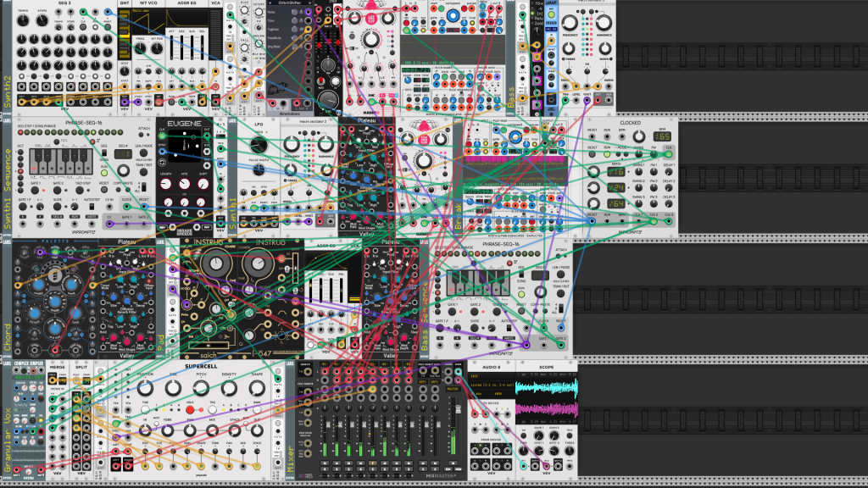The height and width of the screenshot is (488, 868).
Task: Toggle the RUN button on the Clocked module
Action: tap(607, 154)
